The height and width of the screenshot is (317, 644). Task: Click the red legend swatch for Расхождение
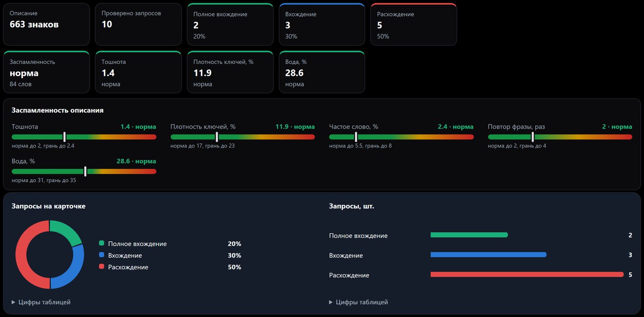point(101,267)
